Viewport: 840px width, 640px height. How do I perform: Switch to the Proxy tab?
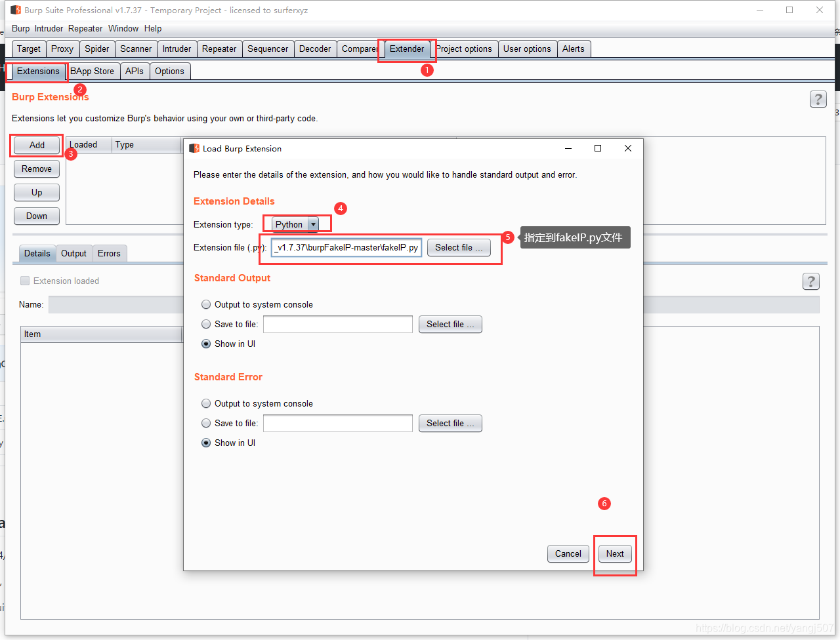click(62, 49)
